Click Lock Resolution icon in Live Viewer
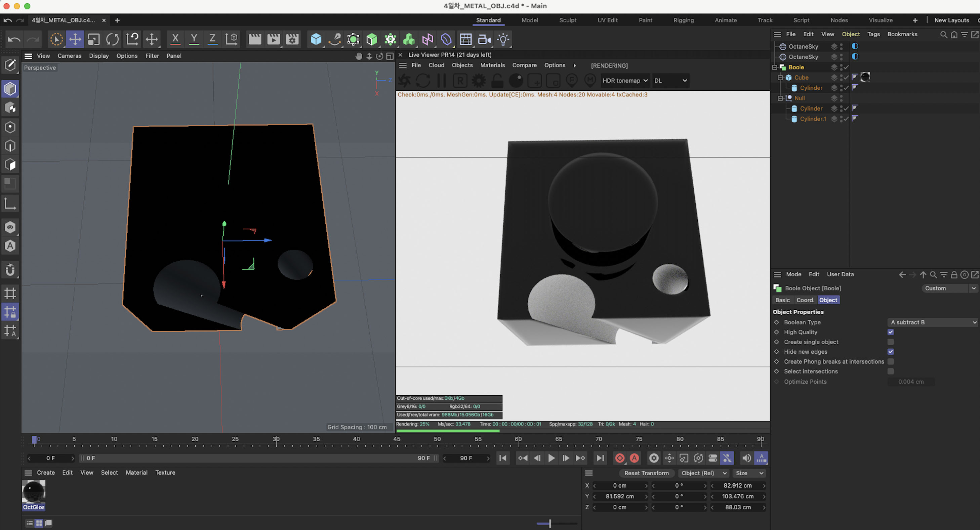This screenshot has width=980, height=530. pyautogui.click(x=497, y=81)
